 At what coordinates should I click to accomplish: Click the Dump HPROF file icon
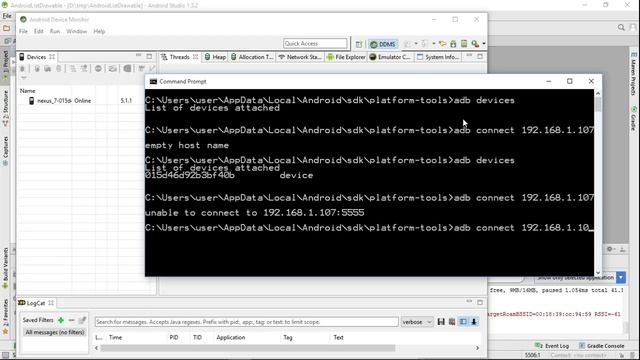47,69
